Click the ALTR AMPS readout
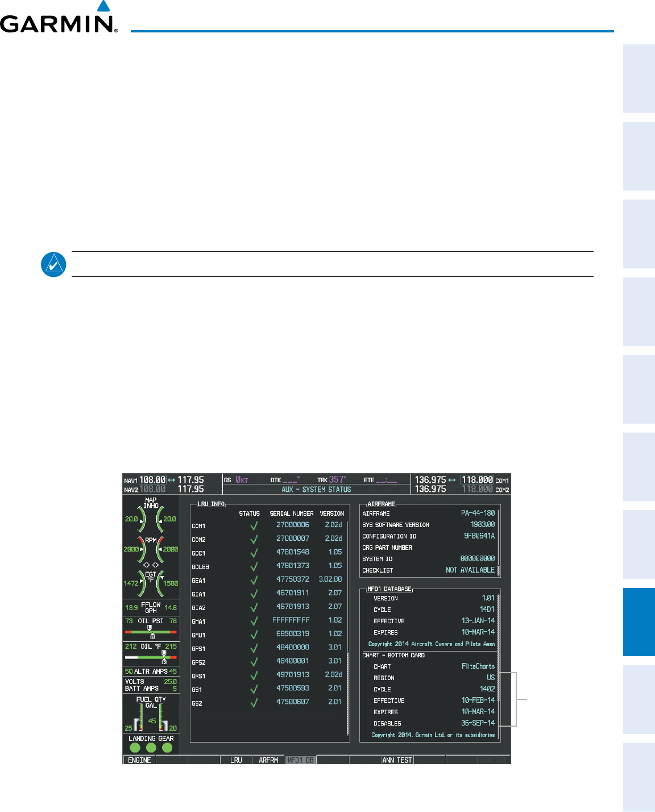Screen dimensions: 655x812 click(151, 672)
